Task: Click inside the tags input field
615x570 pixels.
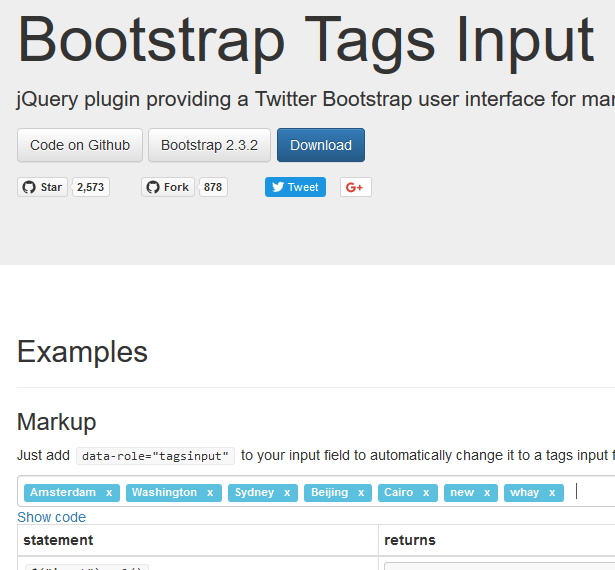Action: click(x=594, y=492)
